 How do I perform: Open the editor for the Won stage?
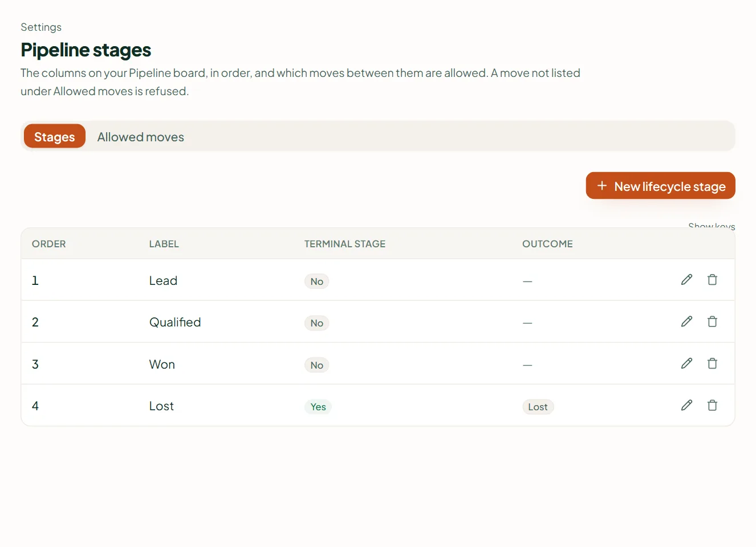click(x=686, y=364)
